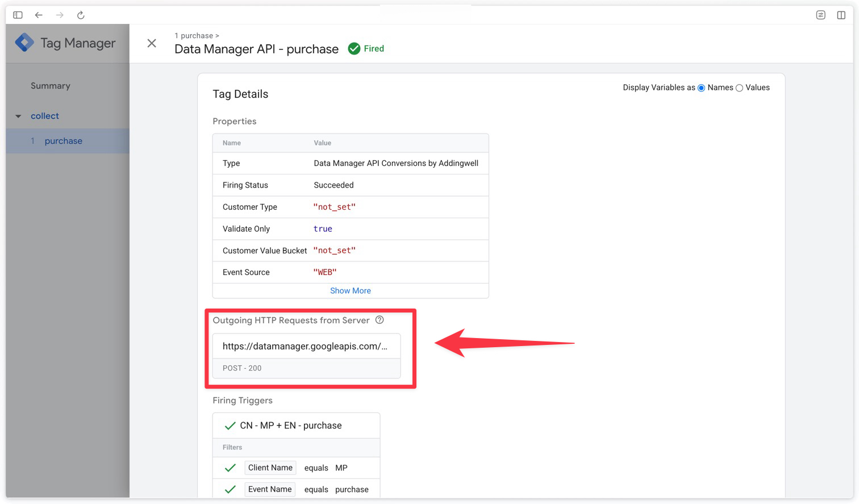Click the Validate Only property name
Image resolution: width=859 pixels, height=504 pixels.
pos(246,229)
